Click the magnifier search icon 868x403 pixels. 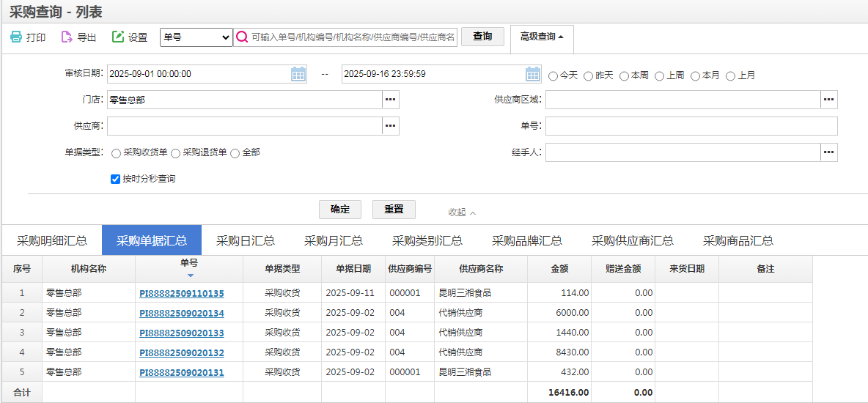point(242,37)
